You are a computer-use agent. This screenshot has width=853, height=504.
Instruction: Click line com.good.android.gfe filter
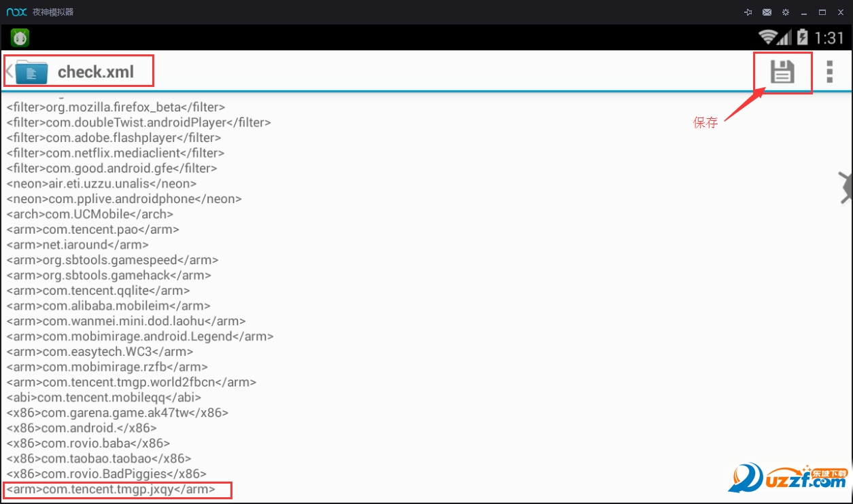(x=112, y=168)
